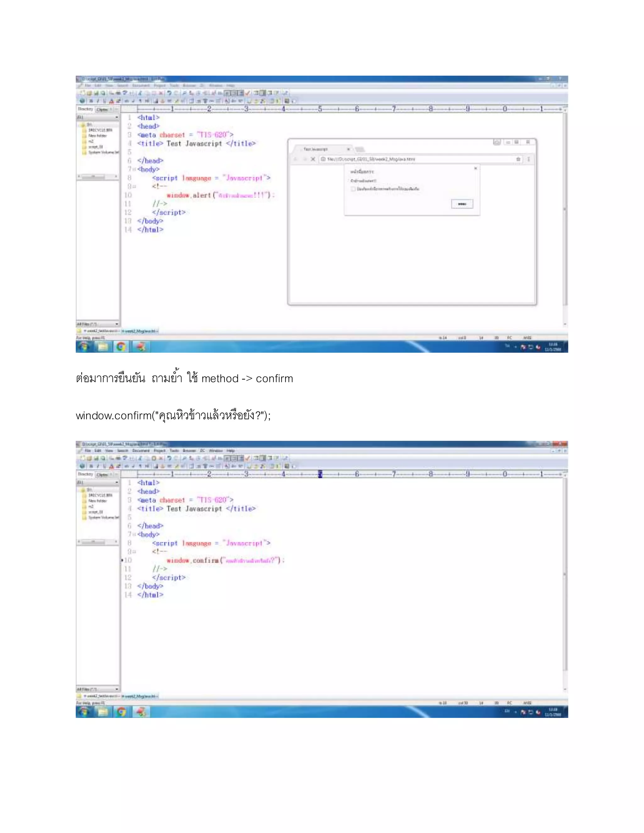Click Chrome back arrow in browser window
The height and width of the screenshot is (833, 644).
(x=295, y=159)
